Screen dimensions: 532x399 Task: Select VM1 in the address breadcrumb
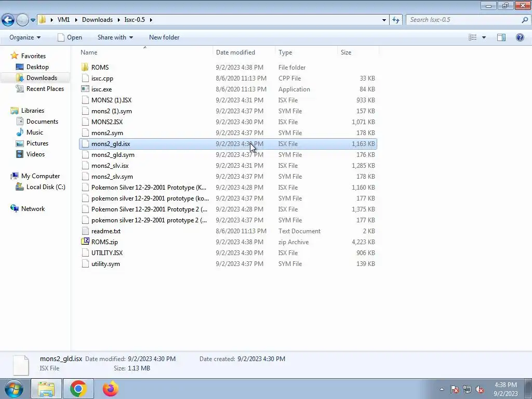[63, 20]
